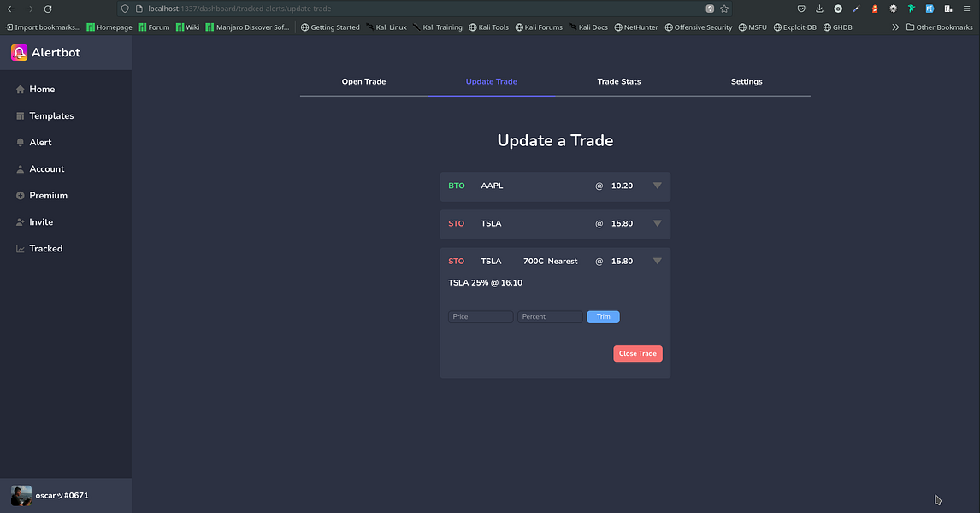The image size is (980, 513).
Task: Open the Kali Training bookmark
Action: [438, 27]
